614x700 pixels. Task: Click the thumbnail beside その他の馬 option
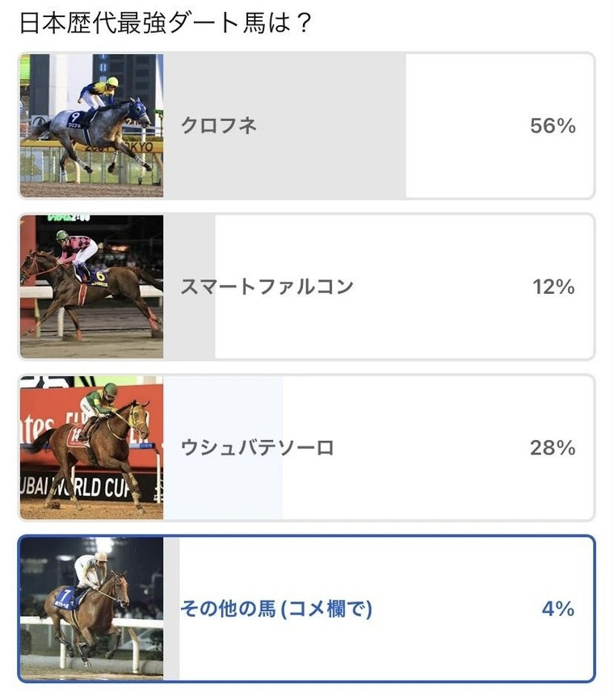91,608
